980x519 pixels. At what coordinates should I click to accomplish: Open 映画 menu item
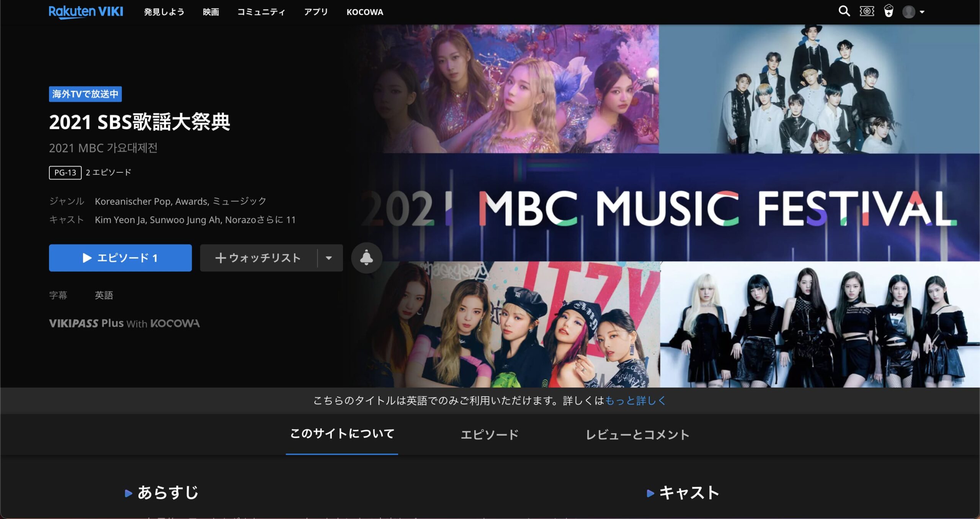211,12
